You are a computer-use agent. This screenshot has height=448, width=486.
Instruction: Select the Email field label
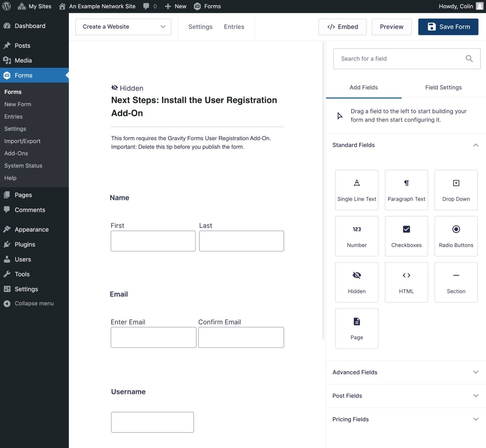coord(119,294)
